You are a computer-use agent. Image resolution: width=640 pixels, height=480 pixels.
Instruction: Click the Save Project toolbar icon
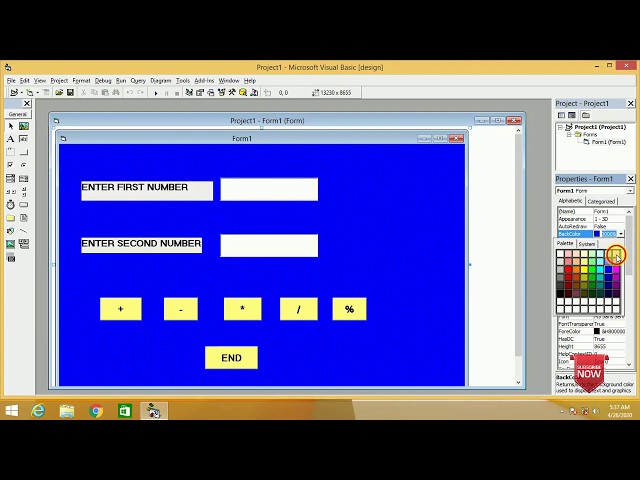(x=70, y=93)
